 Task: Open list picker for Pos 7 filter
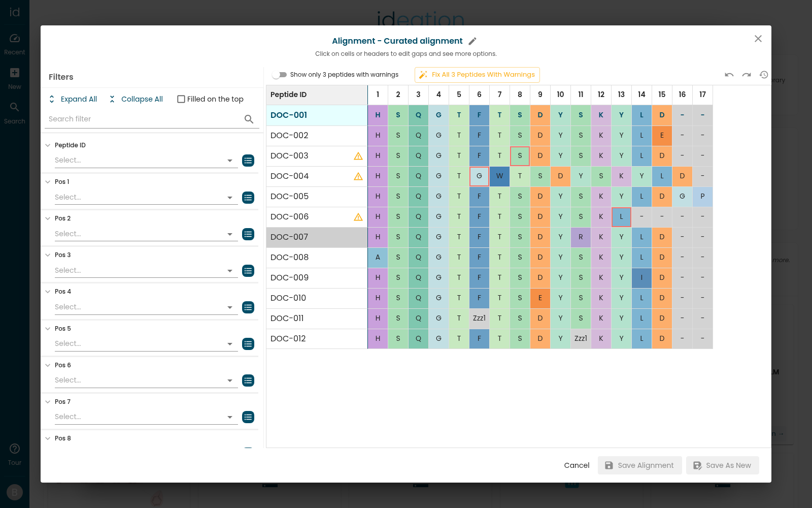(x=248, y=417)
